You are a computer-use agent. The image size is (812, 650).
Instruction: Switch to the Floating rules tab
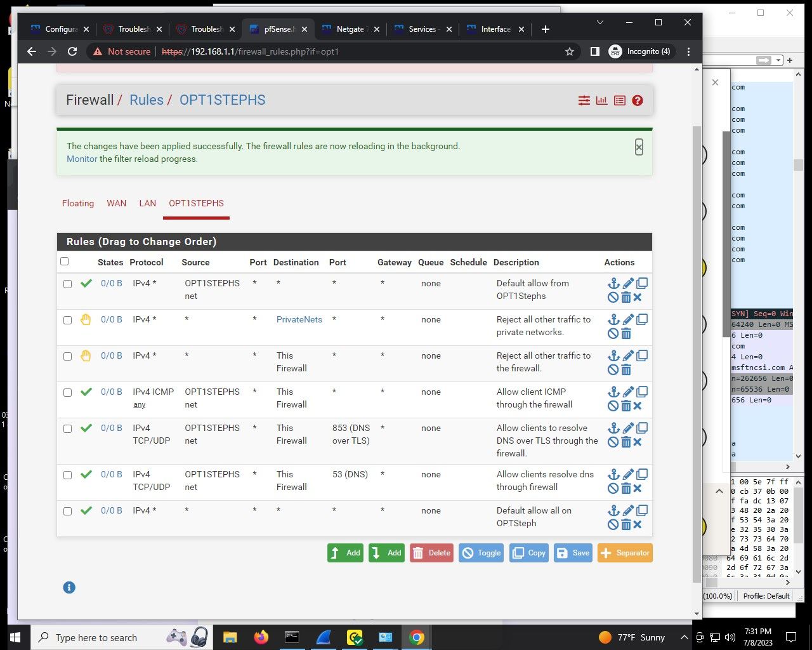[x=78, y=203]
